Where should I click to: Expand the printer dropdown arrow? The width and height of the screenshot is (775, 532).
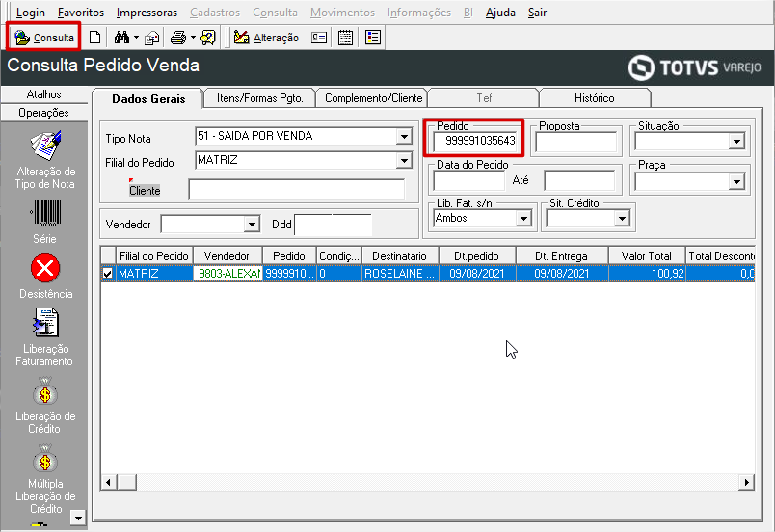(193, 38)
